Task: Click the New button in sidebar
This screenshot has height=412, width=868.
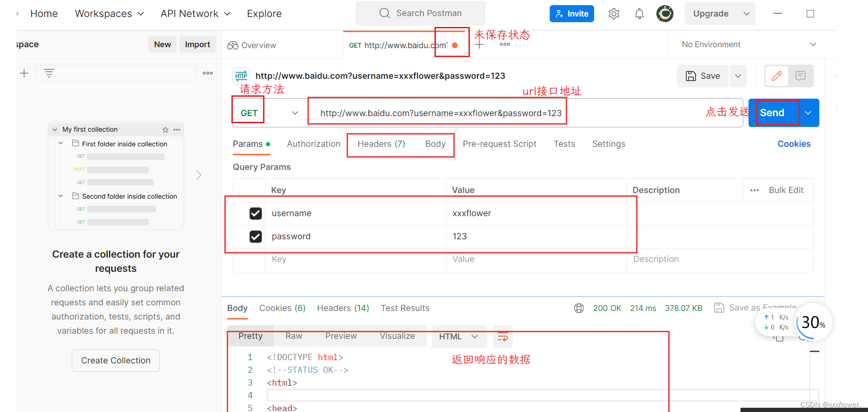Action: 162,44
